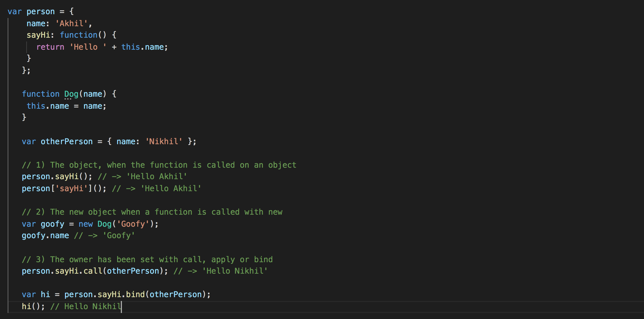Screen dimensions: 644x319
Task: Click 'hi' variable in var hi declaration
Action: 45,294
